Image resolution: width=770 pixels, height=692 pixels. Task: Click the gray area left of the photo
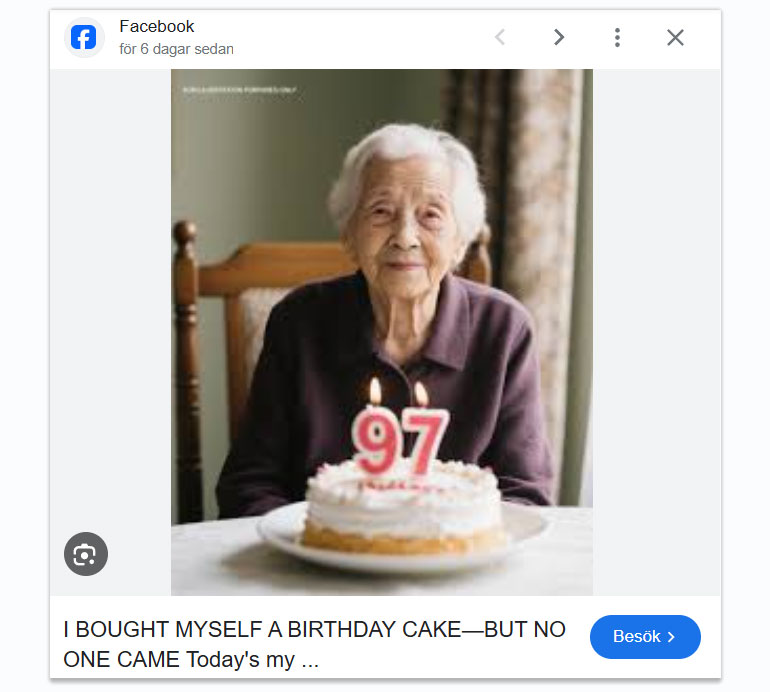pyautogui.click(x=110, y=300)
